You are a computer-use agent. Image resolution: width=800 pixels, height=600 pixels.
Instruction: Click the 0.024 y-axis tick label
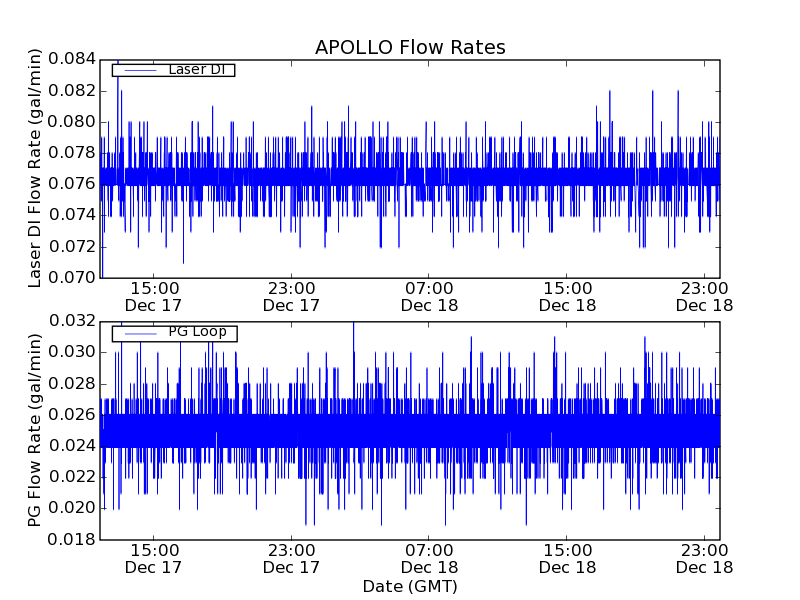(x=72, y=446)
